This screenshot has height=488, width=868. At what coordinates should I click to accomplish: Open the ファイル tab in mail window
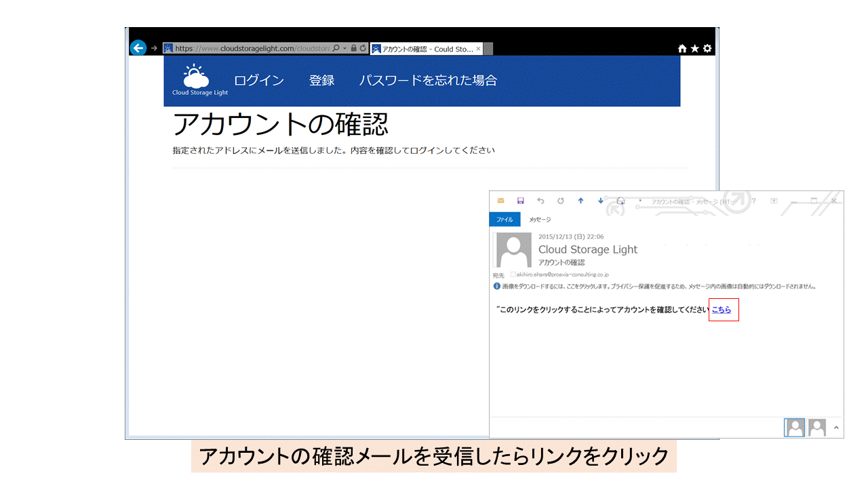[x=505, y=220]
